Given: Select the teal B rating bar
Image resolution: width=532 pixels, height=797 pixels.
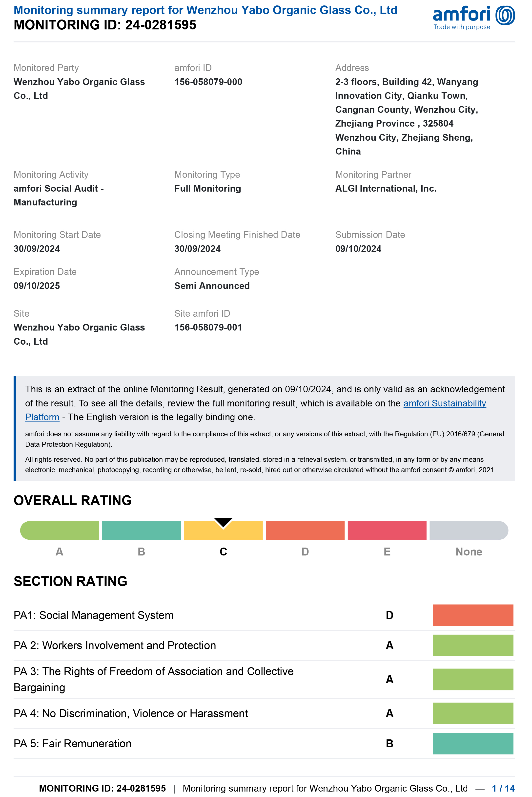Looking at the screenshot, I should pos(141,531).
